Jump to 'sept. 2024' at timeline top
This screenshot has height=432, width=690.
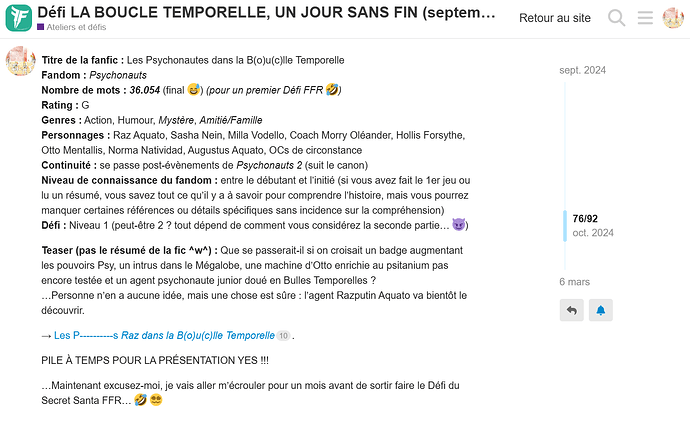pyautogui.click(x=582, y=70)
